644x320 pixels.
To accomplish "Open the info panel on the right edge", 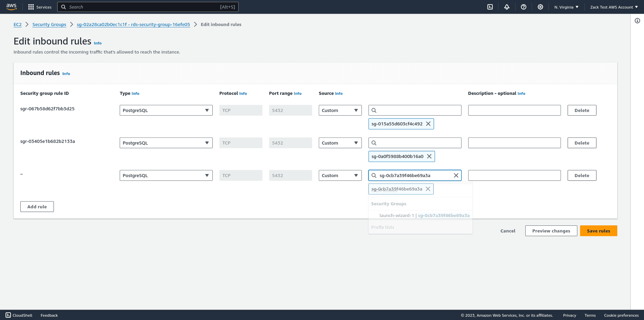I will tap(637, 21).
